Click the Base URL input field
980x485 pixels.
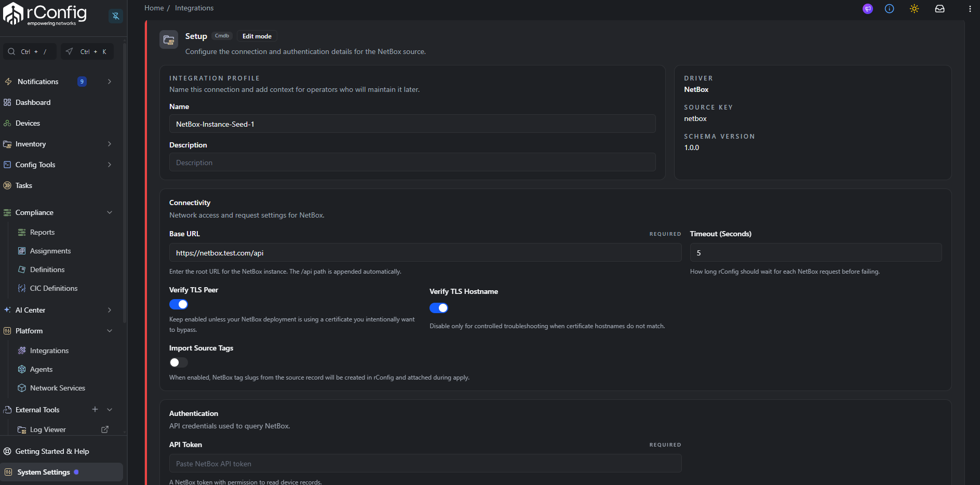[425, 252]
